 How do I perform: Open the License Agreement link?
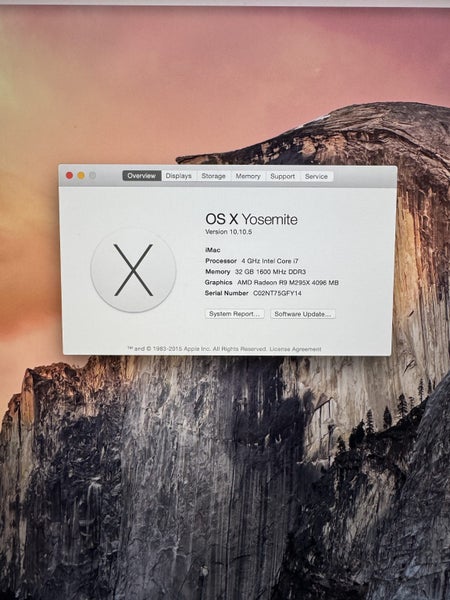(295, 349)
